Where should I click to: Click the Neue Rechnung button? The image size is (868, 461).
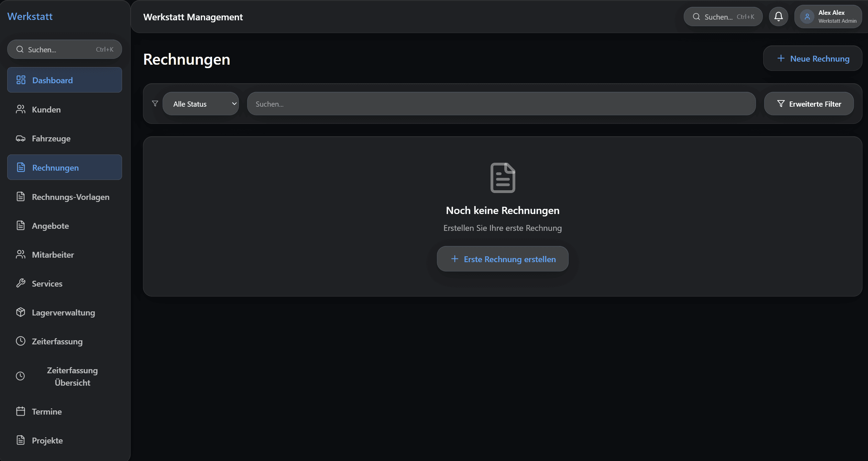[812, 58]
